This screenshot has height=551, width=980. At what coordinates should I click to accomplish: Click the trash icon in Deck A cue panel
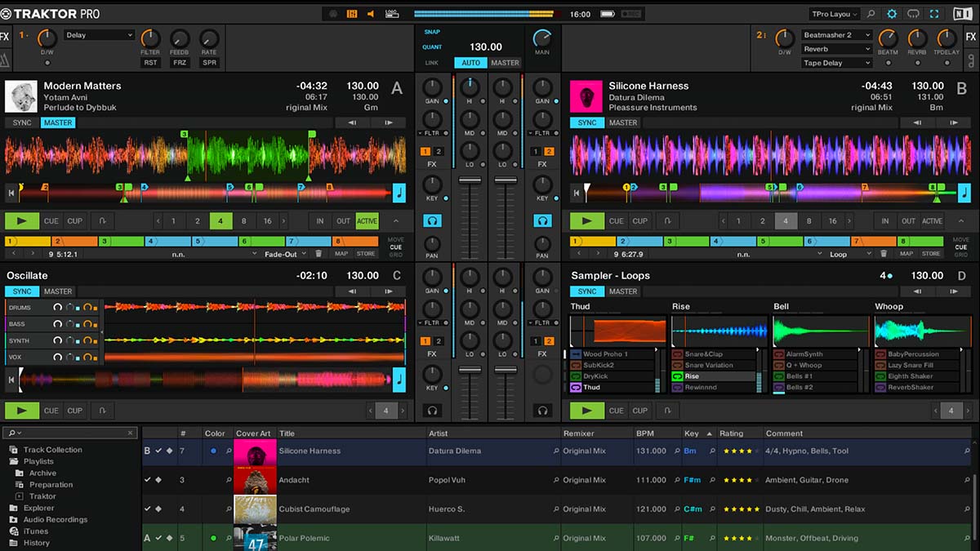coord(318,254)
